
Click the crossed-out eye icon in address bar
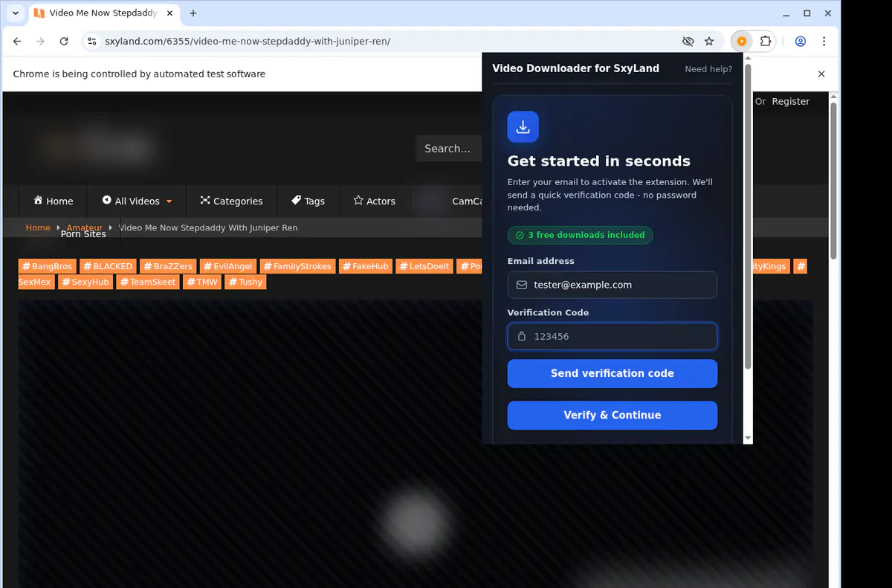click(x=688, y=42)
